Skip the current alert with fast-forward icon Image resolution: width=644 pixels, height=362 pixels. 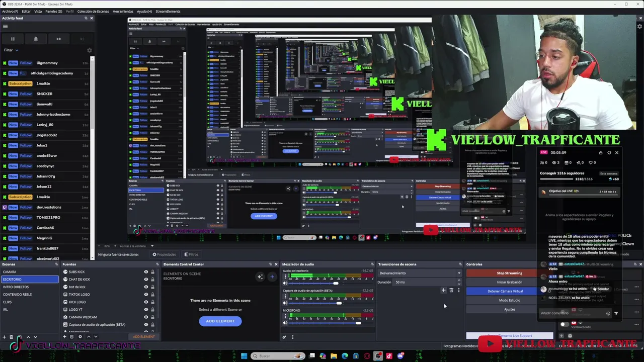tap(58, 39)
